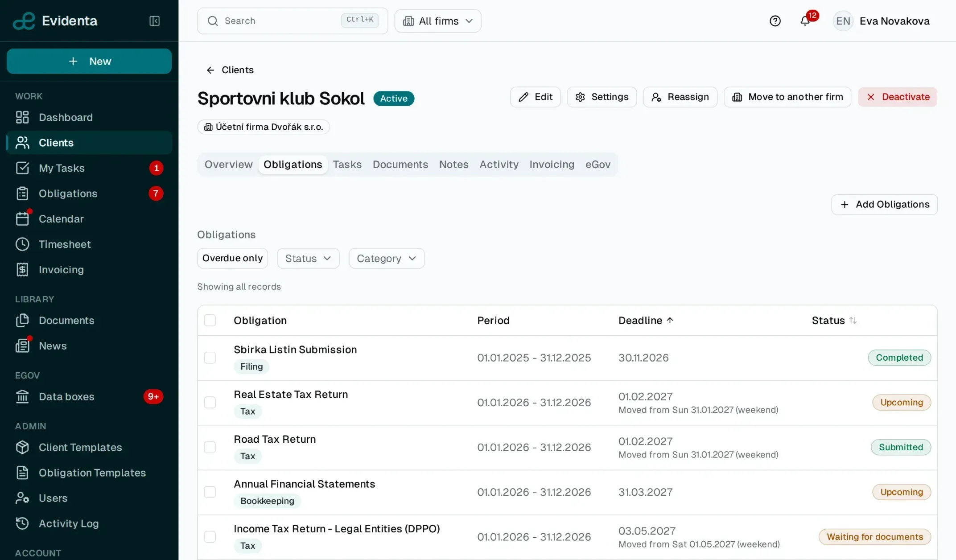Click the Add Obligations button
Image resolution: width=956 pixels, height=560 pixels.
(x=885, y=205)
